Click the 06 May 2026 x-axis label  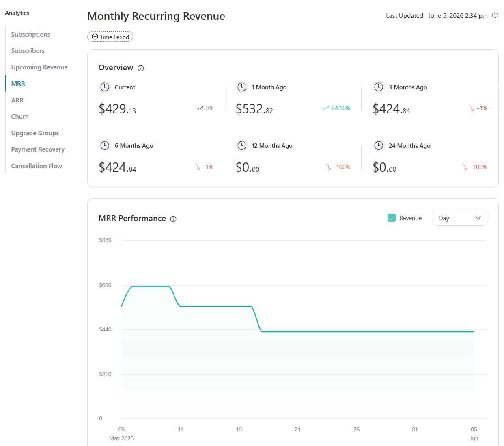[x=121, y=434]
